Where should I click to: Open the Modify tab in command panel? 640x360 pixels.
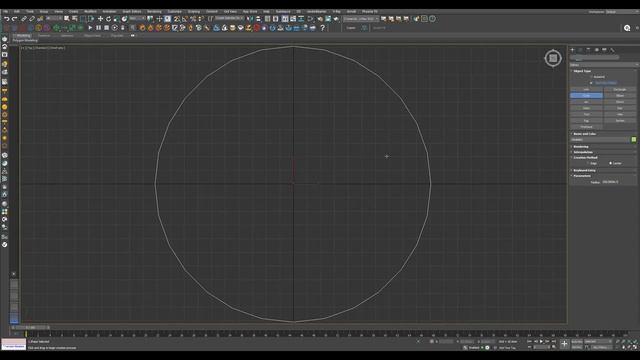580,49
